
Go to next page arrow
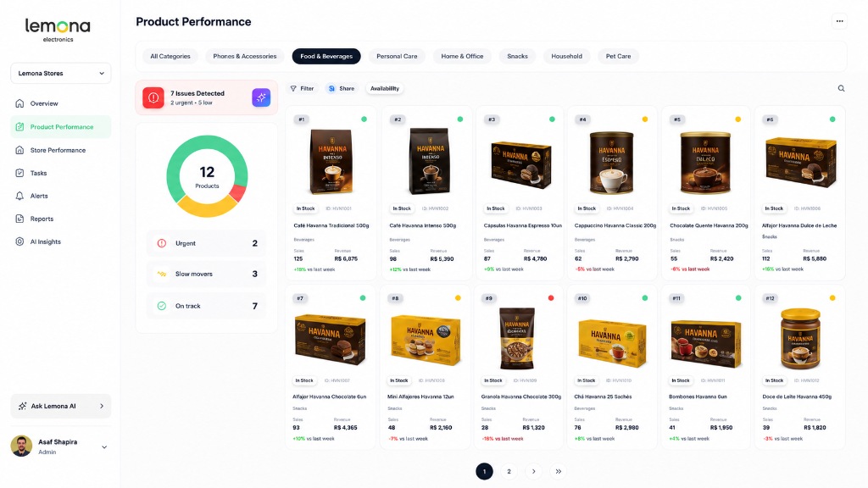coord(534,471)
